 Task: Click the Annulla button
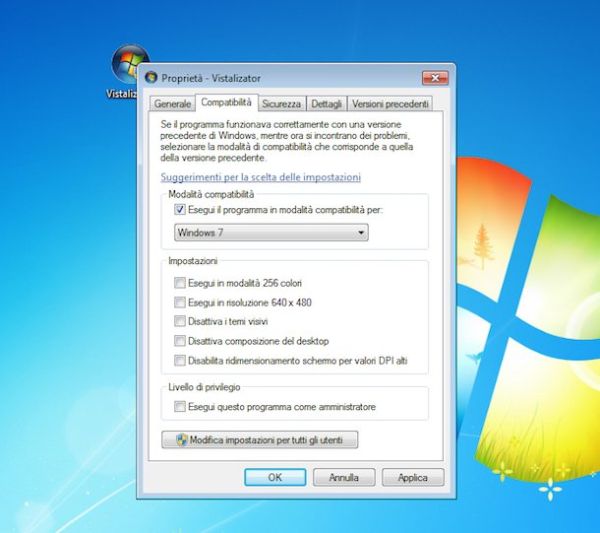pyautogui.click(x=343, y=478)
